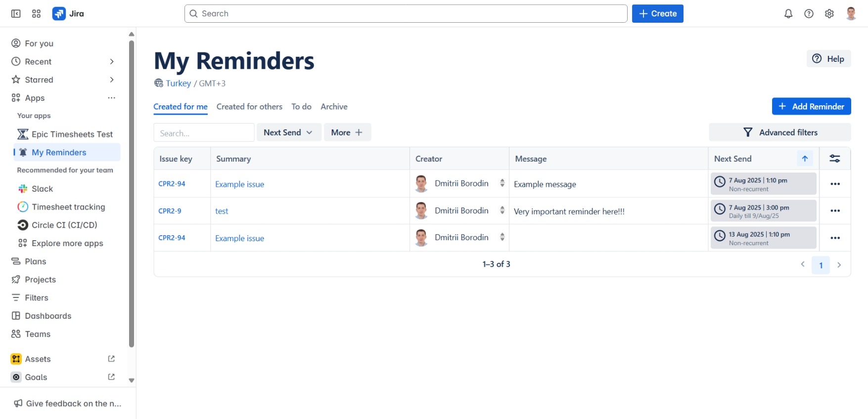This screenshot has width=868, height=419.
Task: Collapse the sidebar using the panel icon
Action: click(x=16, y=14)
